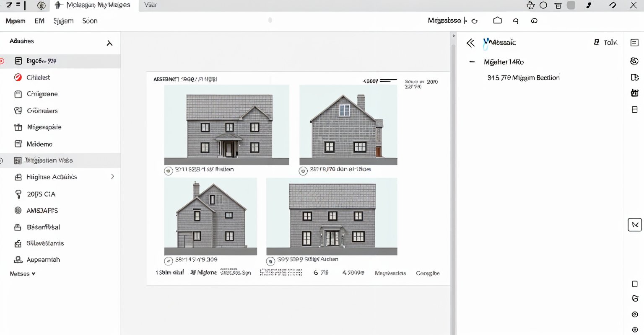Viewport: 644px width, 335px height.
Task: Toggle radio marker under top-left house elevation
Action: coord(169,170)
